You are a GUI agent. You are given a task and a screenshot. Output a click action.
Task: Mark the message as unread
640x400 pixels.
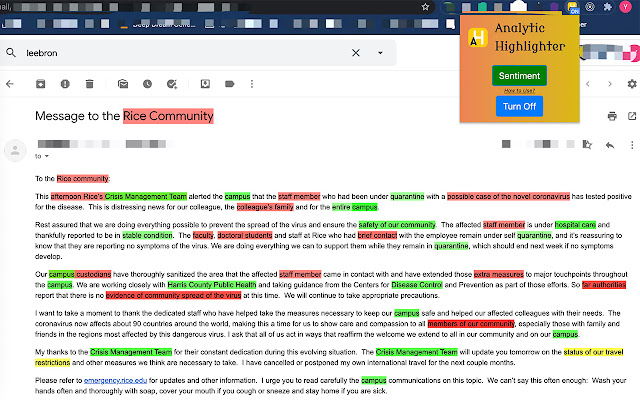[122, 83]
